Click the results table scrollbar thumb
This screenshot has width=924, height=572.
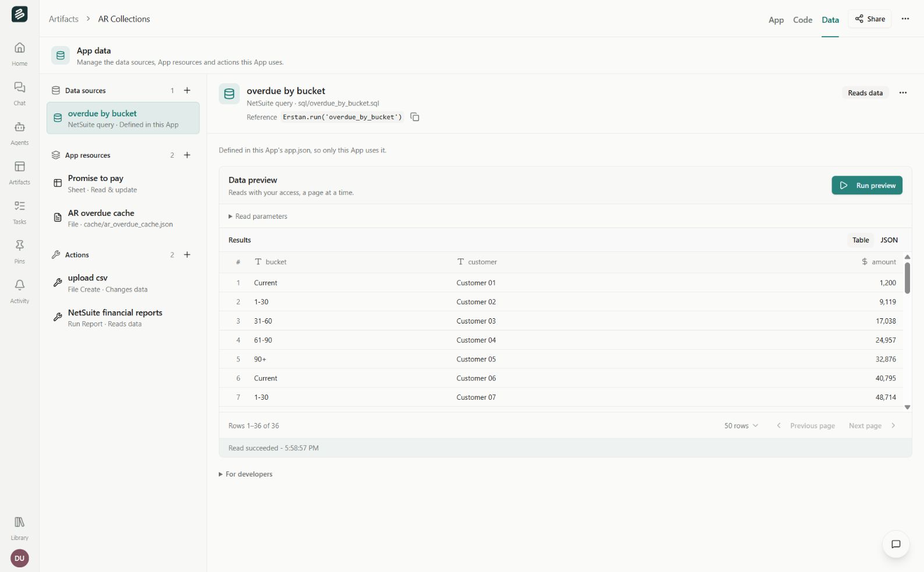(x=907, y=278)
